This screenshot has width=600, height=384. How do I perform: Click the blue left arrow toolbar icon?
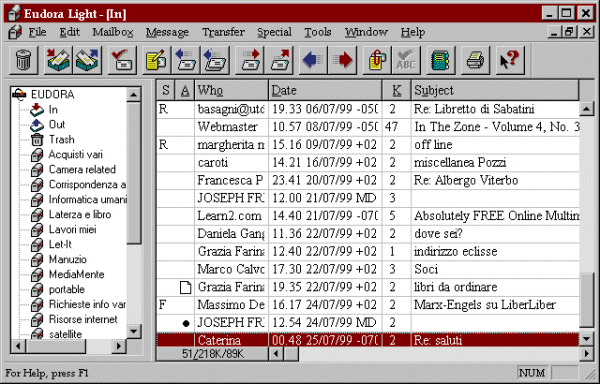(313, 60)
